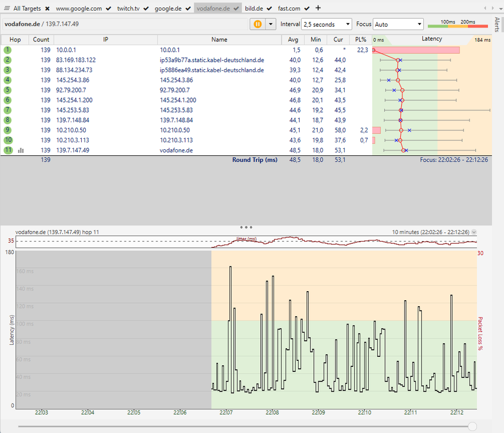This screenshot has height=433, width=504.
Task: Toggle tracing checkmark for twitch.tv
Action: 145,8
